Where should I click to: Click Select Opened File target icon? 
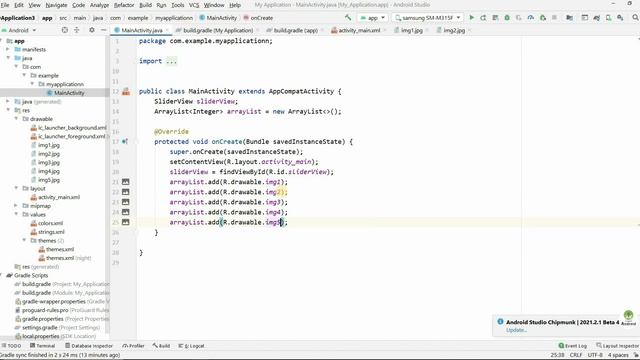tap(64, 30)
